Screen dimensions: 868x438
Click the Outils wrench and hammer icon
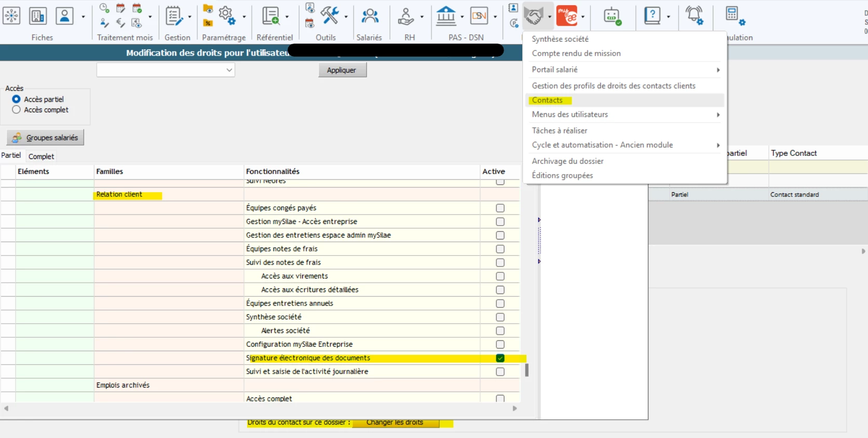pyautogui.click(x=329, y=16)
